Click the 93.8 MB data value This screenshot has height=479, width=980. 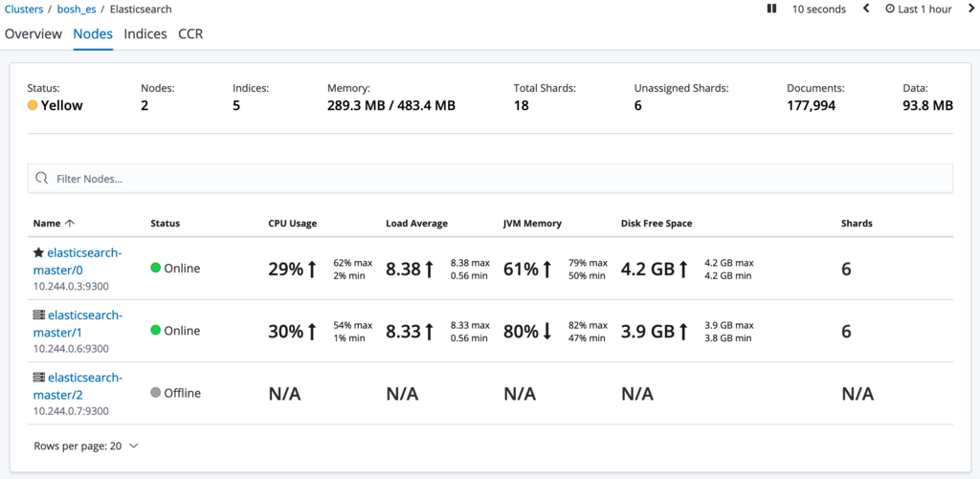[927, 105]
